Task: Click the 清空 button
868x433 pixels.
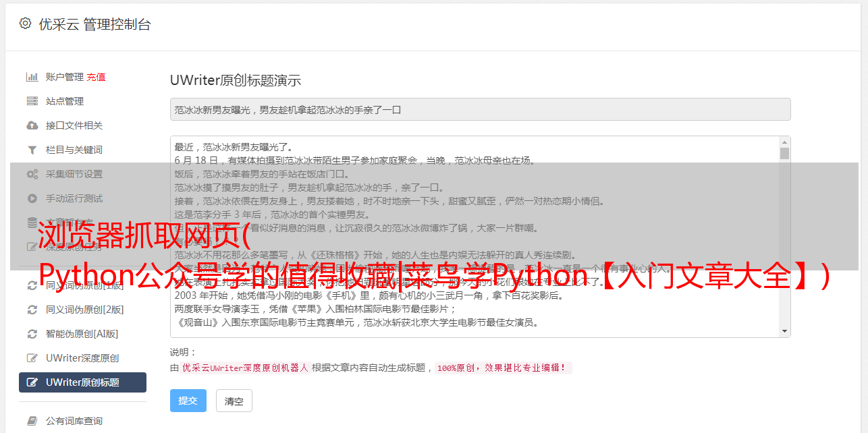Action: point(234,401)
